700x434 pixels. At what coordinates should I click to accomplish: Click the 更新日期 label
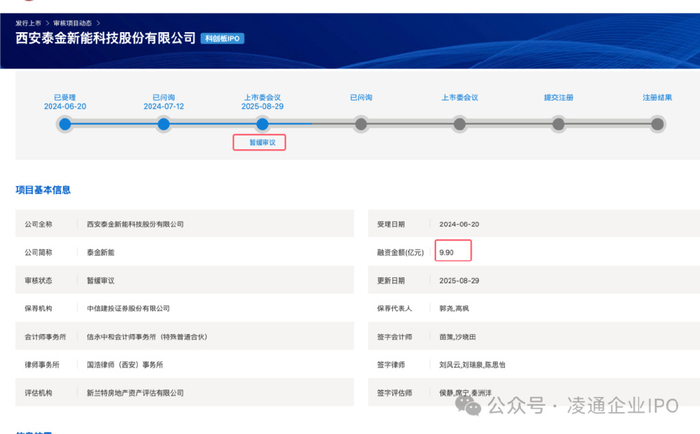click(391, 280)
